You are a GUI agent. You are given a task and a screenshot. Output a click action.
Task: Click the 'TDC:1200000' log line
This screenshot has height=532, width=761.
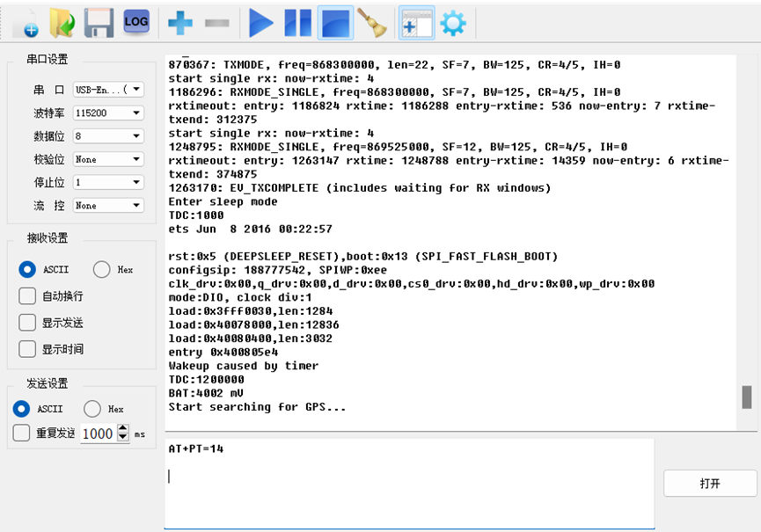pos(206,379)
